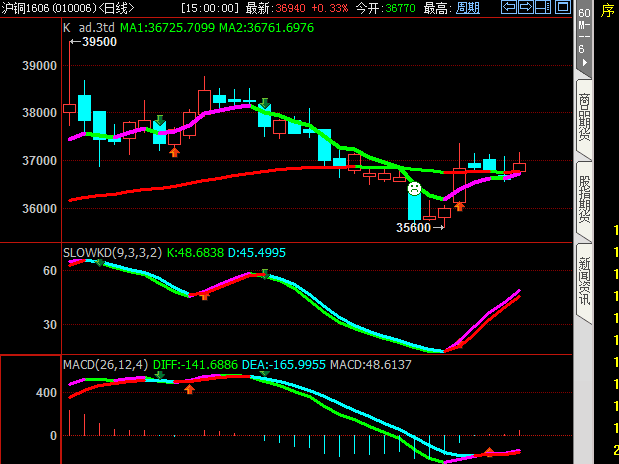
Task: Click the K ad.3td indicator name
Action: click(x=89, y=28)
